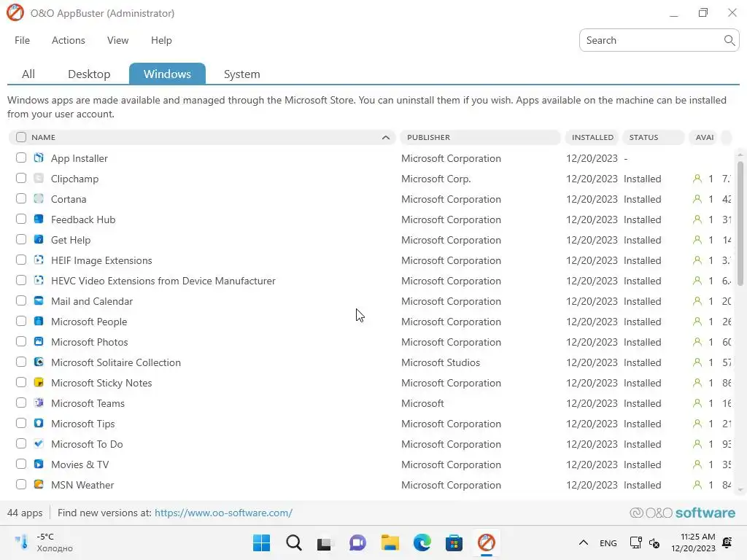Click the Microsoft Sticky Notes icon

click(39, 382)
